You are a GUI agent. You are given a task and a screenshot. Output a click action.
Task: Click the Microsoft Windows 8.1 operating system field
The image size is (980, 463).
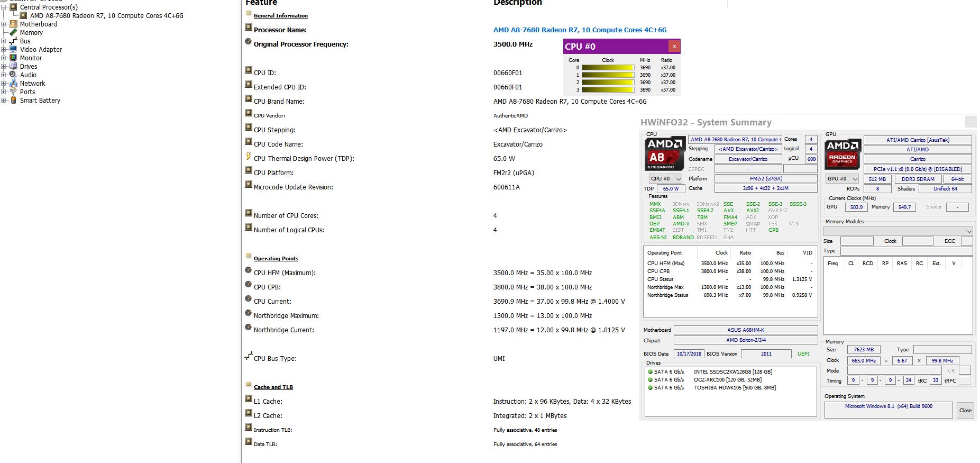[x=889, y=410]
